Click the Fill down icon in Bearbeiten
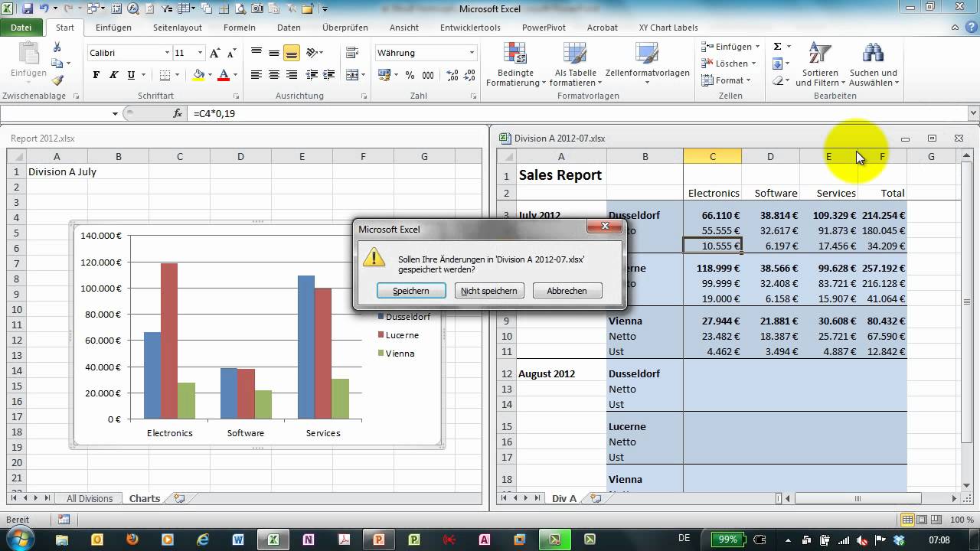This screenshot has width=980, height=551. click(x=778, y=64)
